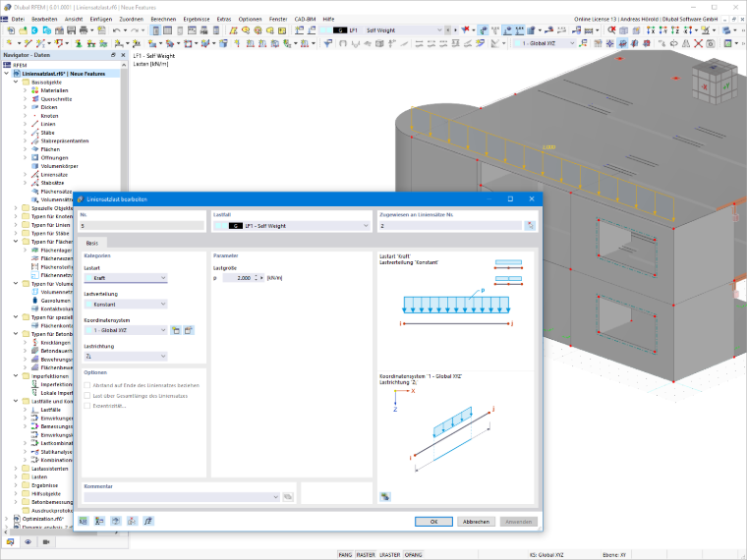Open the Berechnen menu
The image size is (747, 560).
[x=163, y=19]
